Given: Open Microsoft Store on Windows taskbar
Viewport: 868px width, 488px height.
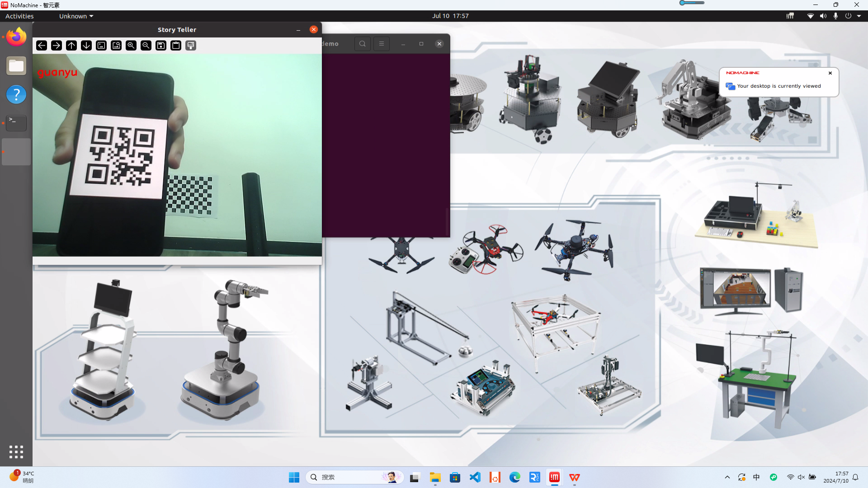Looking at the screenshot, I should [x=455, y=477].
